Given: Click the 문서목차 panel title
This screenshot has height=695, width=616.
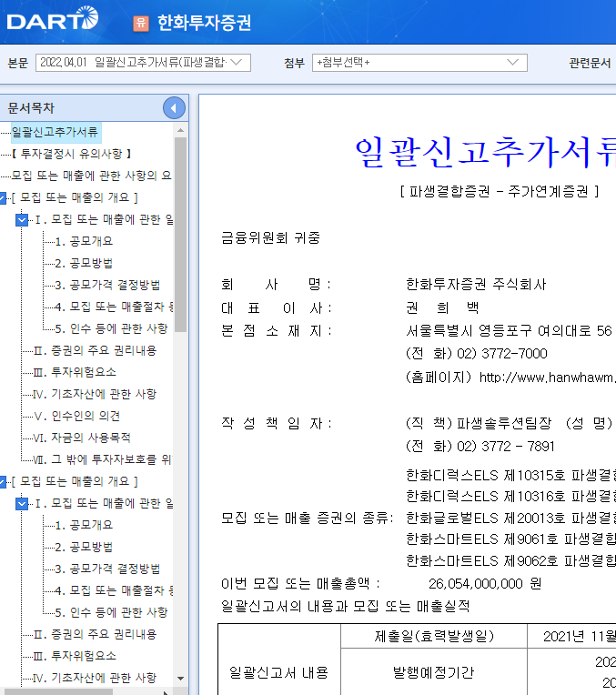Looking at the screenshot, I should coord(31,107).
